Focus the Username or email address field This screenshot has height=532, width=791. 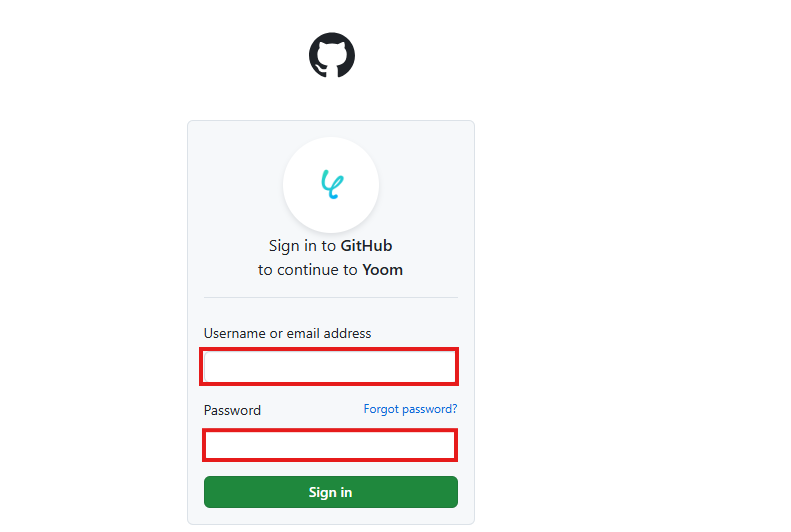(x=330, y=367)
